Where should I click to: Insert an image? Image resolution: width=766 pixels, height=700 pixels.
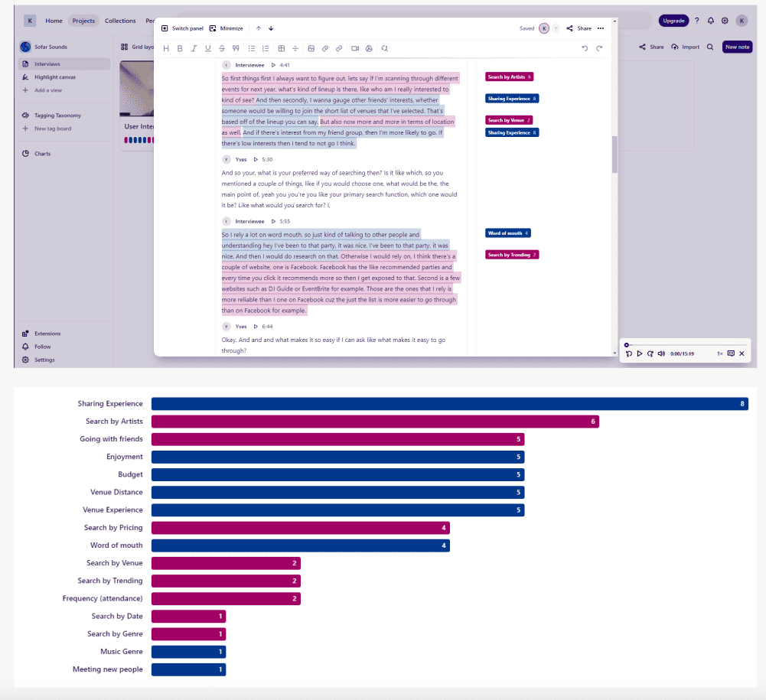coord(311,48)
